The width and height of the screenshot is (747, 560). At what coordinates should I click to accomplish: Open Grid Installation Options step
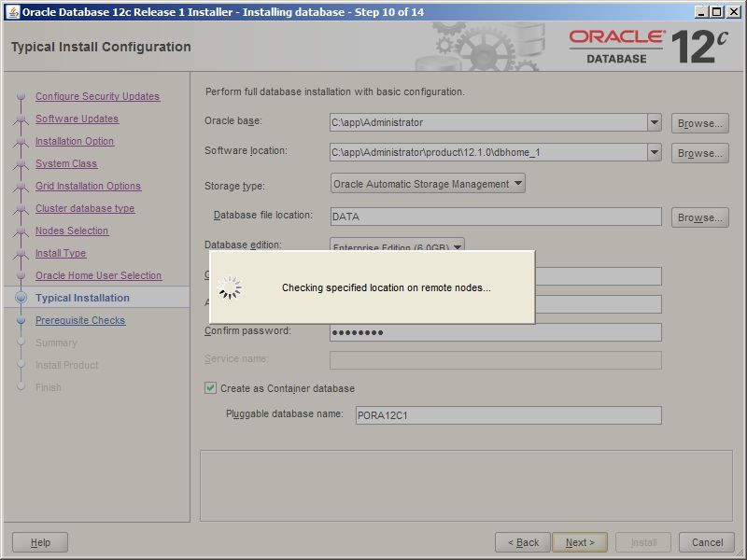(x=88, y=186)
